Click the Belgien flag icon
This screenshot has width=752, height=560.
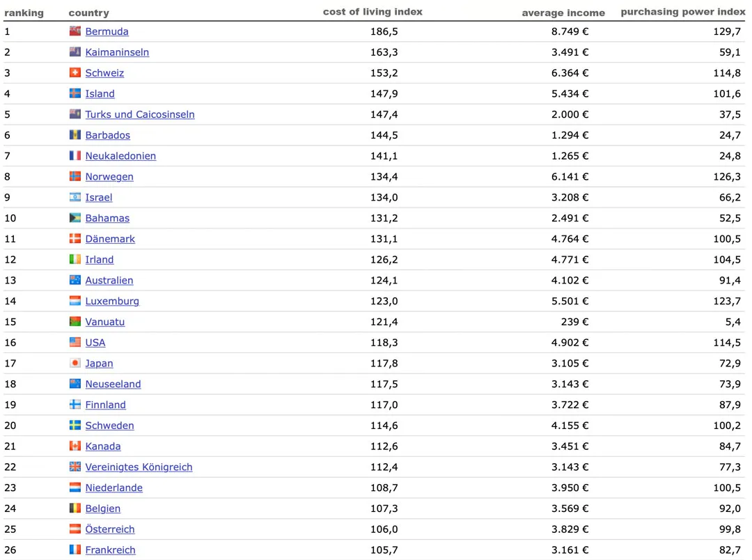[x=75, y=508]
